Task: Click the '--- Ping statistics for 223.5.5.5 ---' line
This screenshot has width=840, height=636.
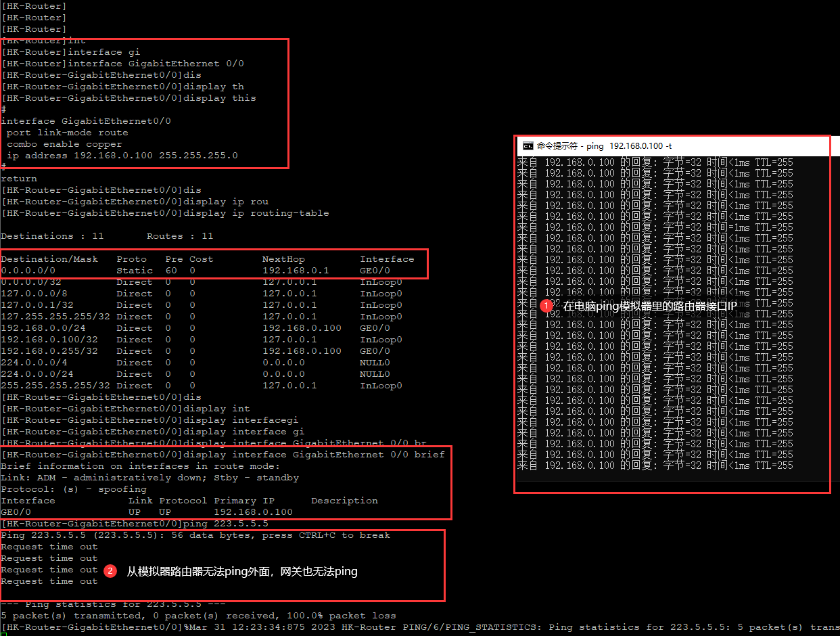Action: click(x=113, y=604)
